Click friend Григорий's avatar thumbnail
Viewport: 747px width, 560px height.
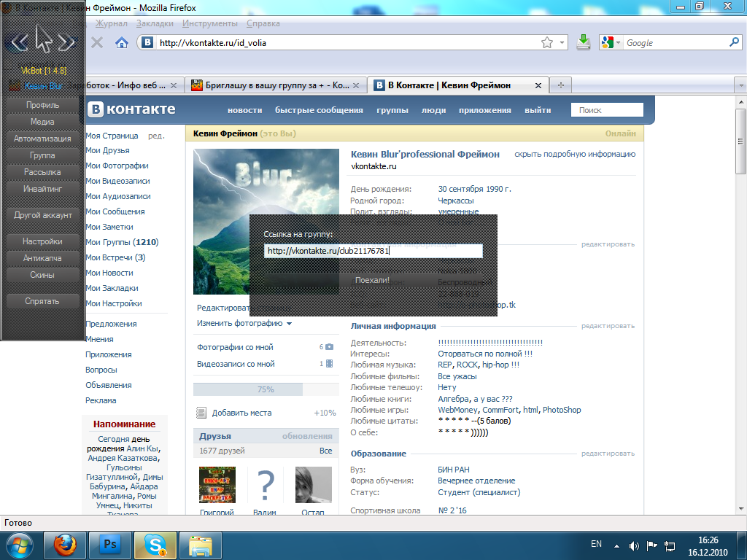click(x=217, y=485)
